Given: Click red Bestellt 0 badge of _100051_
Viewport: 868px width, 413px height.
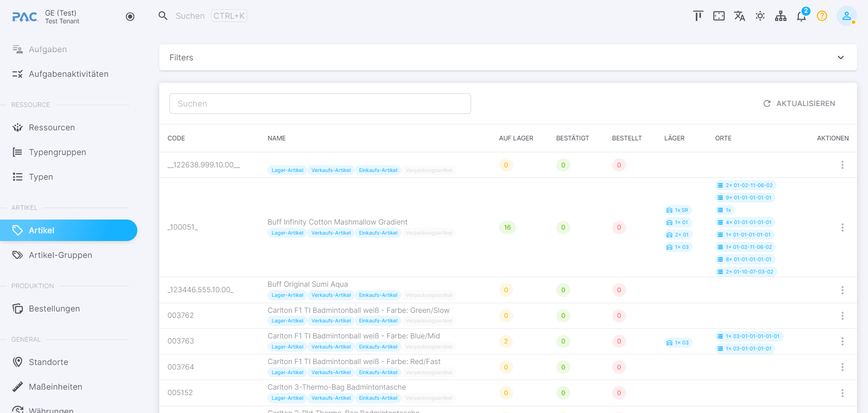Looking at the screenshot, I should [619, 227].
